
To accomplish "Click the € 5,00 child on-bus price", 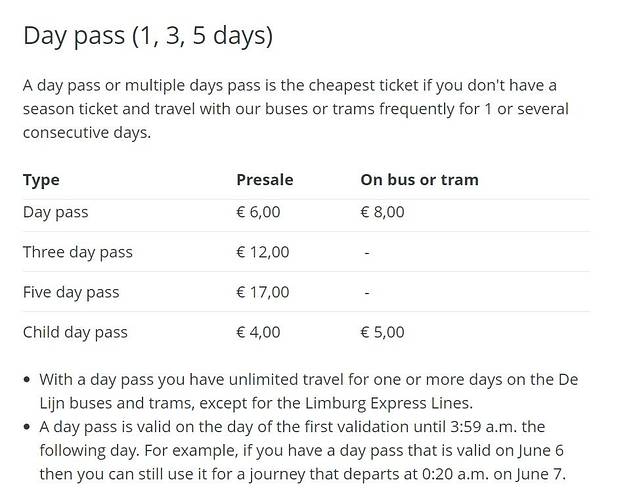I will coord(382,332).
